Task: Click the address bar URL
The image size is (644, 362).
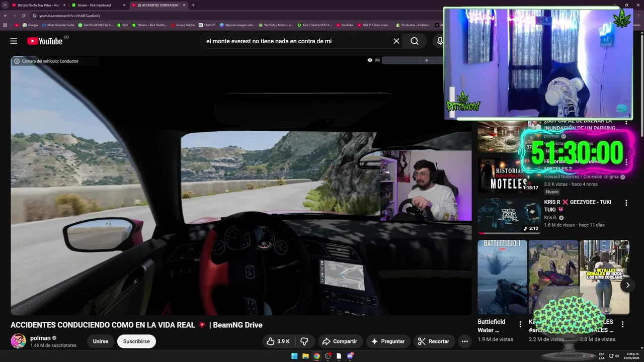Action: (69, 16)
